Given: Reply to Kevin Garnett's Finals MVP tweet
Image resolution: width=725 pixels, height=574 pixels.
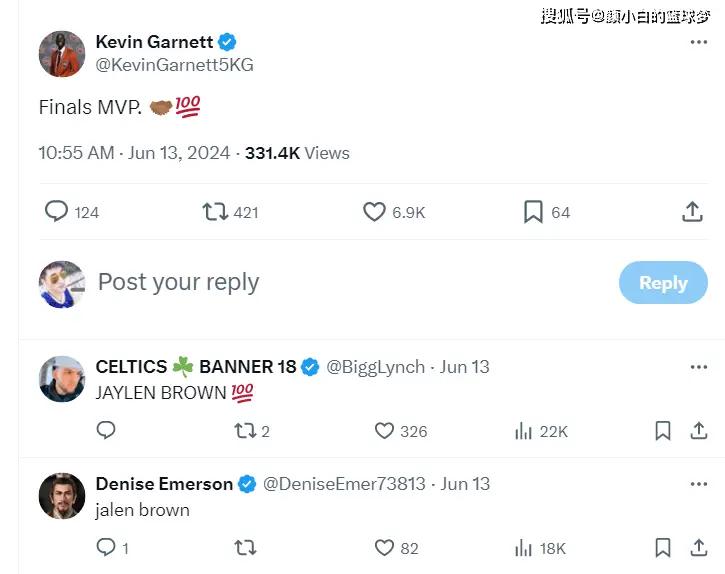Looking at the screenshot, I should point(57,212).
